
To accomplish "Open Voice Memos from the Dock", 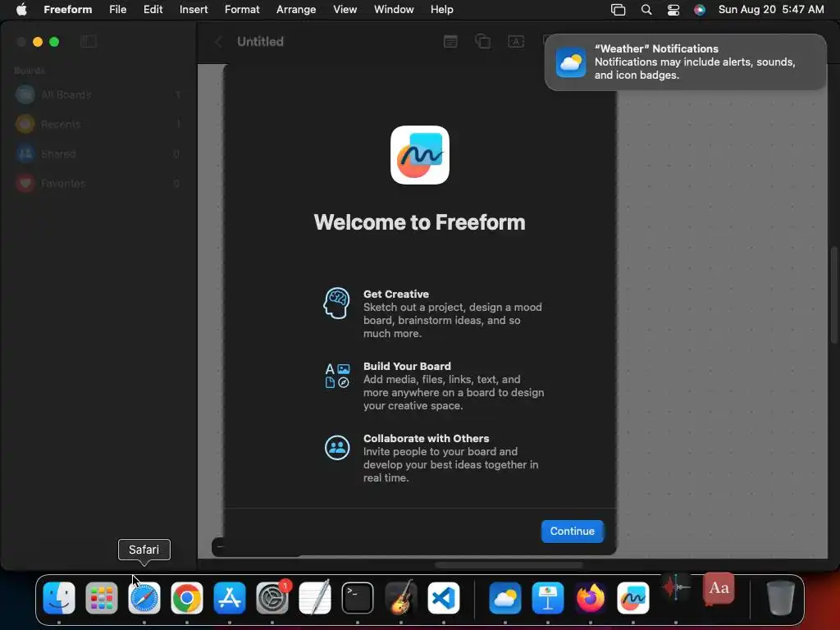I will click(x=676, y=588).
